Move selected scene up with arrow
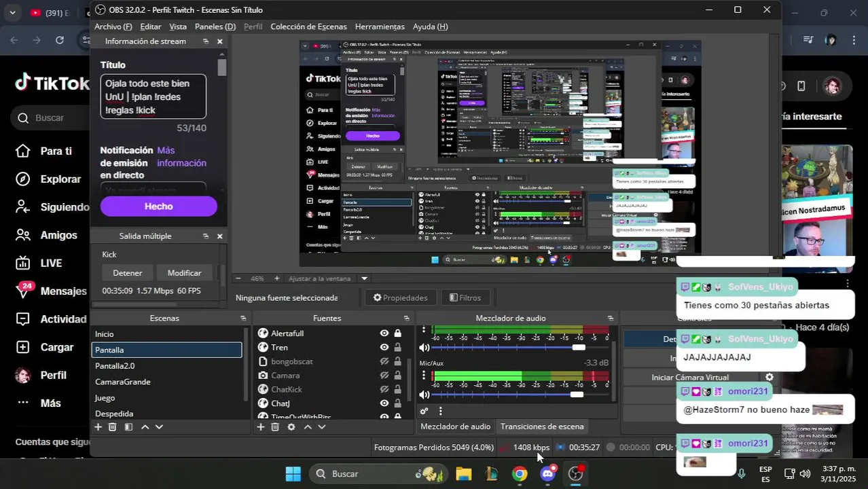The height and width of the screenshot is (489, 868). 145,427
